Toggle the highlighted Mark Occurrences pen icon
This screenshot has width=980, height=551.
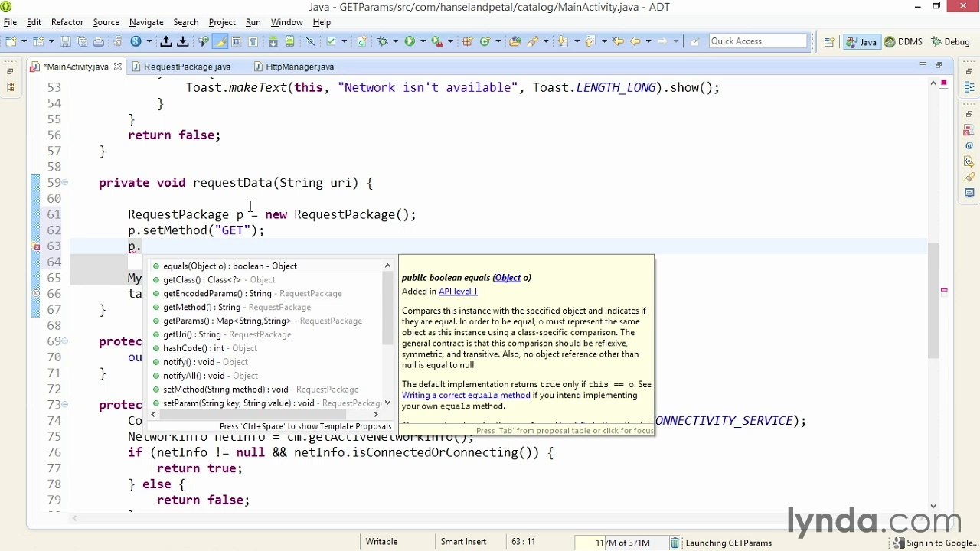tap(220, 41)
